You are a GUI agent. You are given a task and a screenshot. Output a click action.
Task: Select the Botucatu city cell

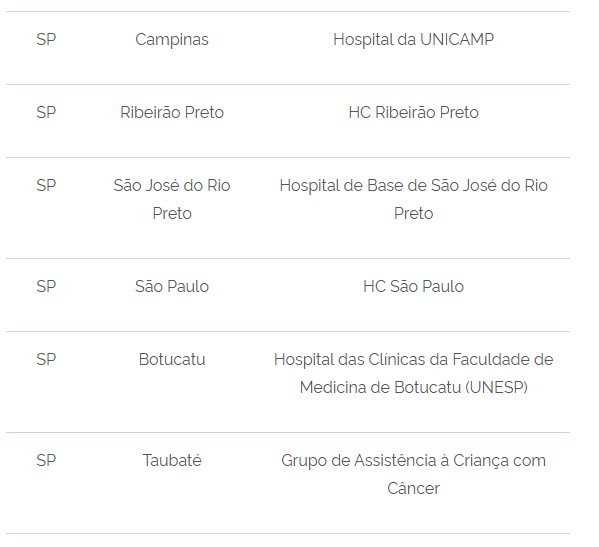click(x=172, y=359)
